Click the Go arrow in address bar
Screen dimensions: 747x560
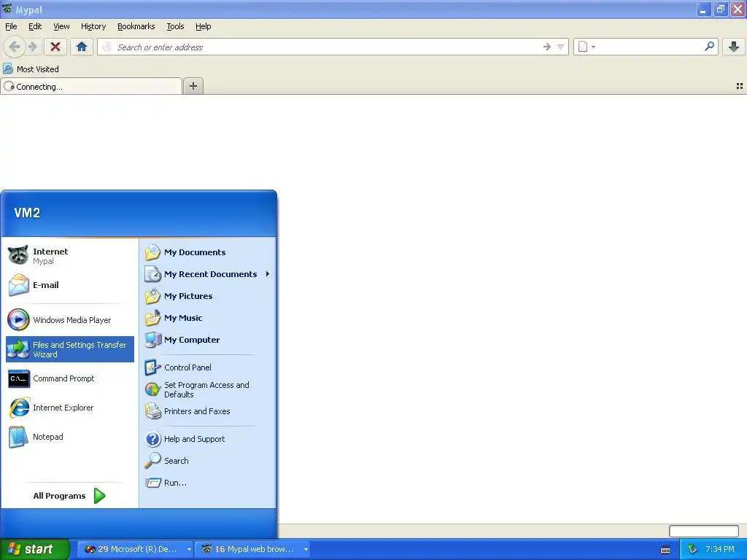click(x=547, y=47)
